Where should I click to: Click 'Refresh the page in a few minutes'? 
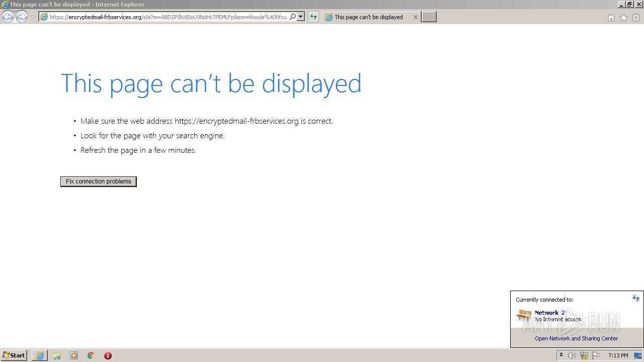coord(138,150)
